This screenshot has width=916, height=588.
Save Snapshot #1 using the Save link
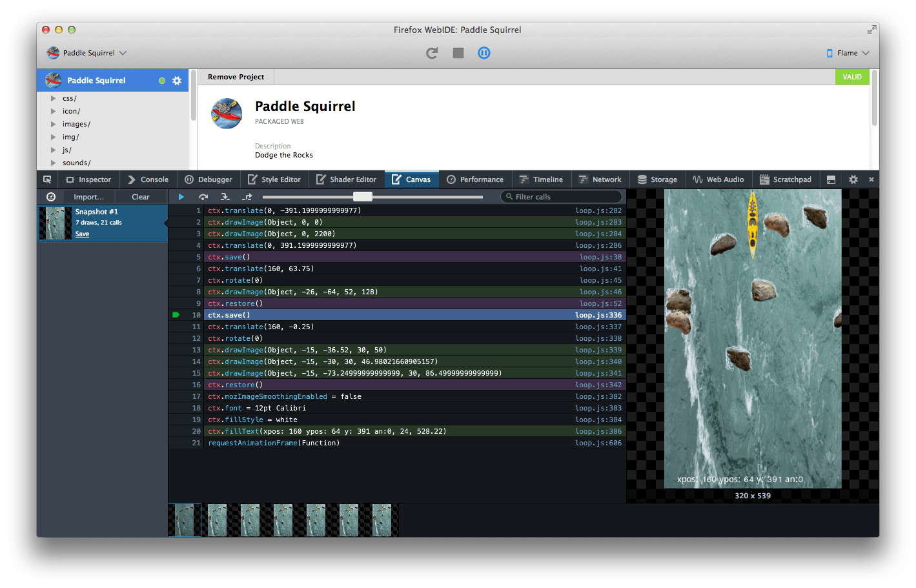[x=82, y=233]
